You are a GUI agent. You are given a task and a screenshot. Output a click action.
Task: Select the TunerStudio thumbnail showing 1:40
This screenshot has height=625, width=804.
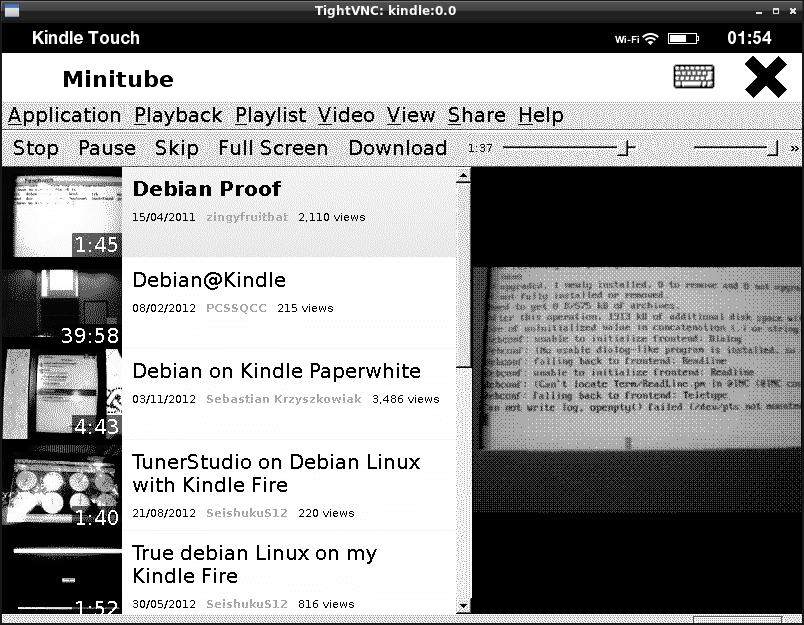pos(62,485)
